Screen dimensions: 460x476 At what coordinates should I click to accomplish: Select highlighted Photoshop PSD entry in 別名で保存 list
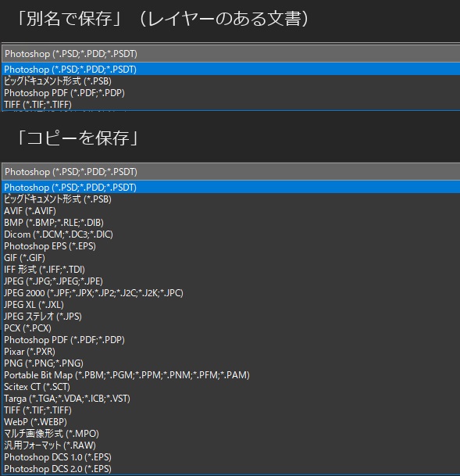click(231, 70)
